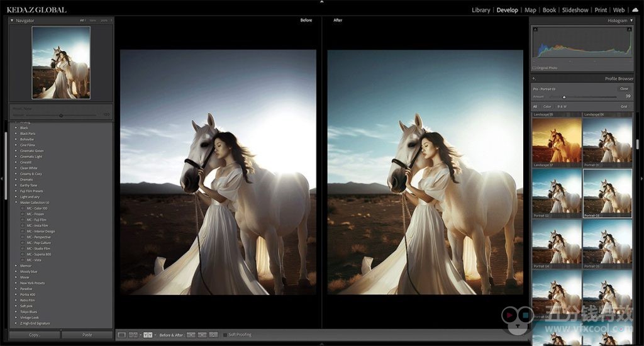Click the Before/After Y|Y view icon

tap(148, 335)
